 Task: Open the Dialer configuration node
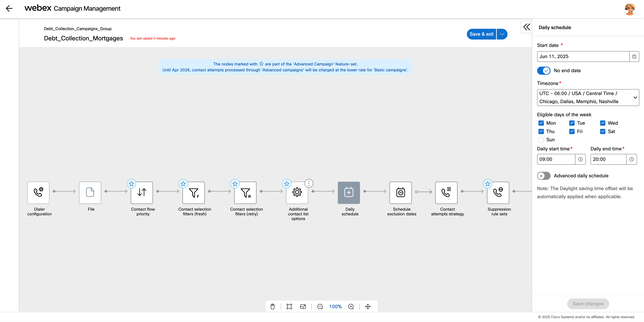[38, 192]
